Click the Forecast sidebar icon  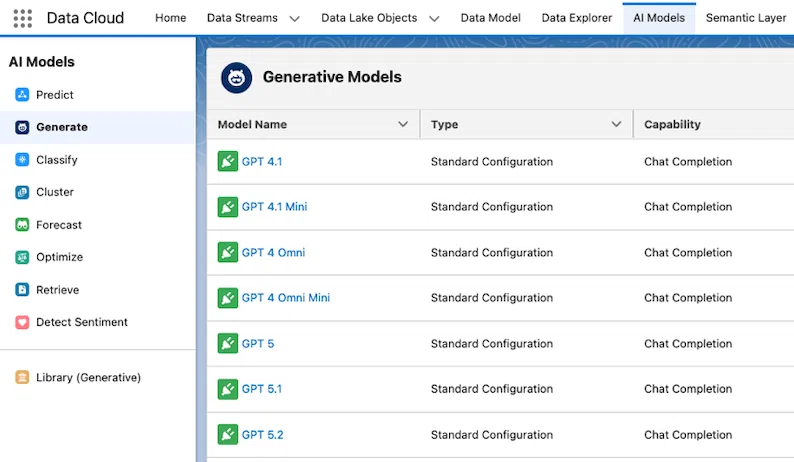[22, 224]
